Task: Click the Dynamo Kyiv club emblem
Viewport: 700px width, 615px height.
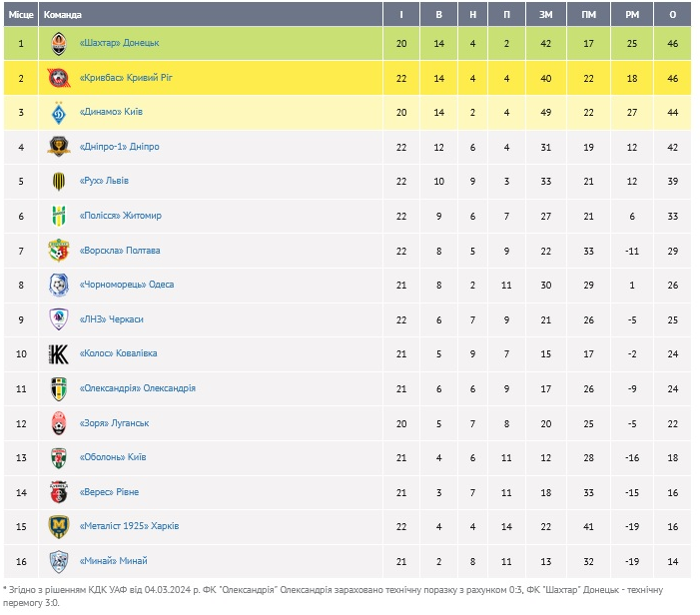Action: coord(59,112)
